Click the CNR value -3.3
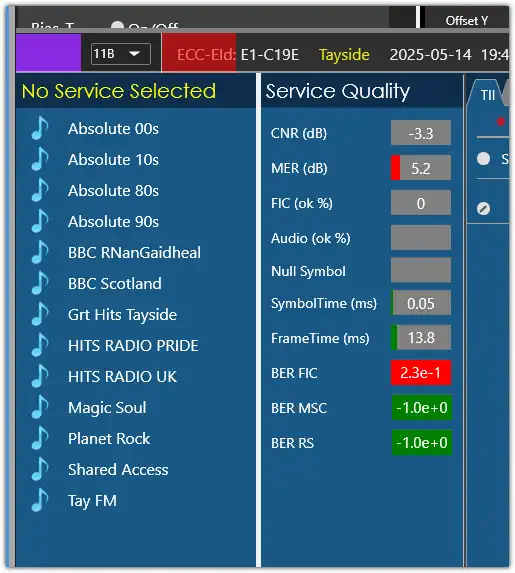 421,133
